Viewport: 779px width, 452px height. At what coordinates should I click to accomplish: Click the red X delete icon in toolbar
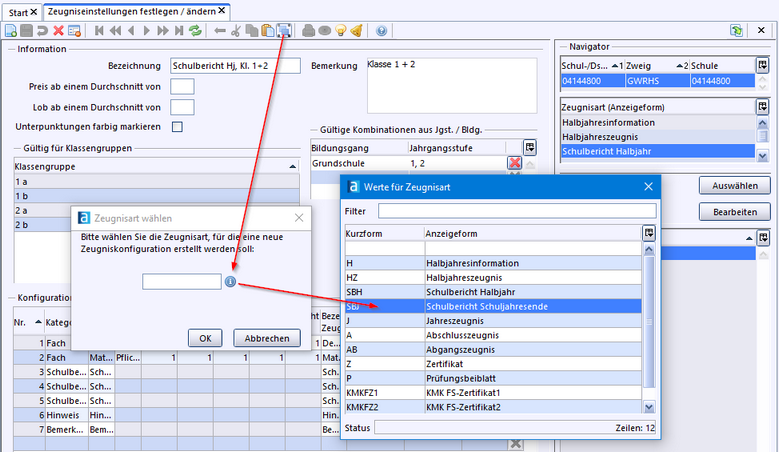tap(59, 31)
